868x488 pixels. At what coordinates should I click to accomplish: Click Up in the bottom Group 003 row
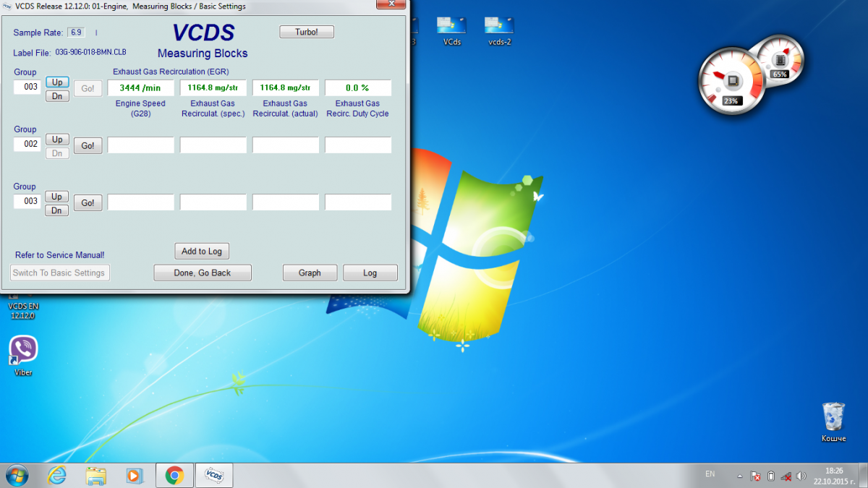click(57, 197)
